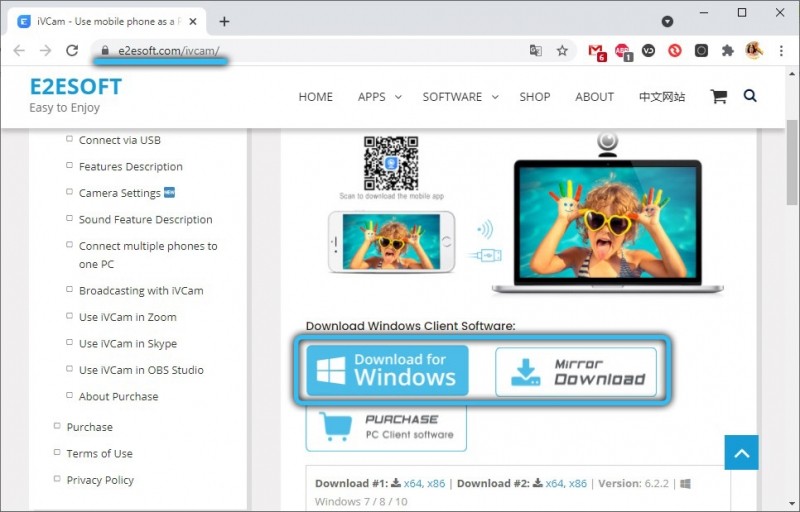
Task: Open the Extensions puzzle piece menu
Action: 728,50
